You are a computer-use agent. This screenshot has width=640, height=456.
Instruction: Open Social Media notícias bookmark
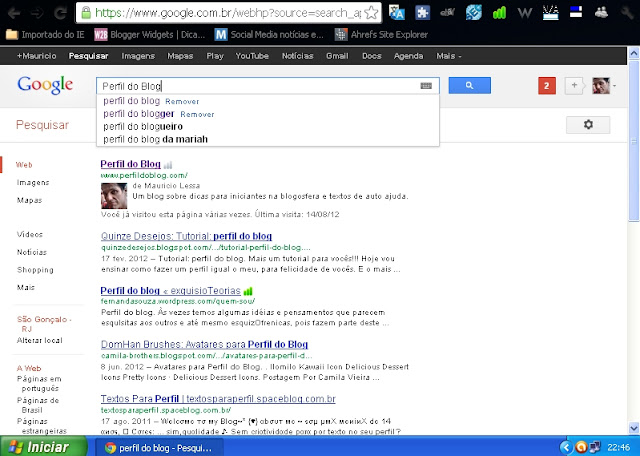click(269, 35)
